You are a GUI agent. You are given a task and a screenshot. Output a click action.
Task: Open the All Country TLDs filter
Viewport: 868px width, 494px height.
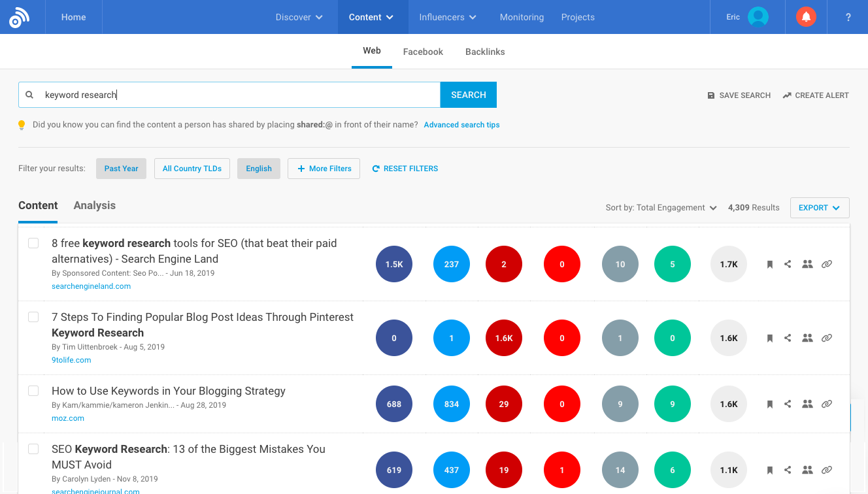pos(192,169)
